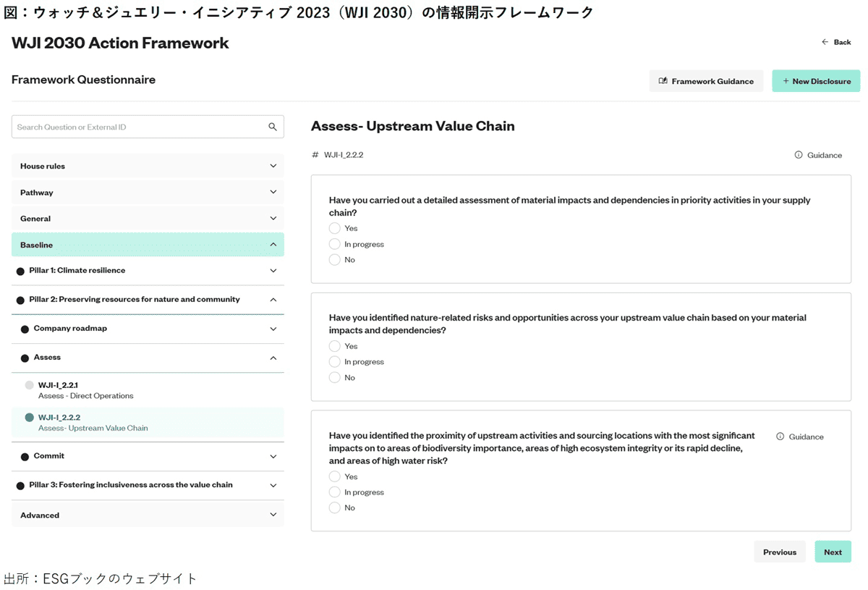The height and width of the screenshot is (590, 868).
Task: Expand the Company roadmap chevron
Action: pyautogui.click(x=273, y=329)
